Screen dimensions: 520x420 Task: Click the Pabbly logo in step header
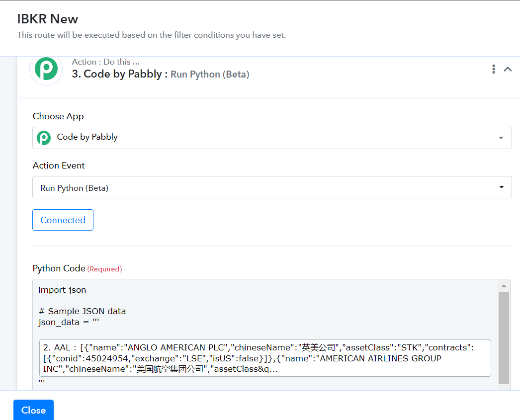click(46, 69)
